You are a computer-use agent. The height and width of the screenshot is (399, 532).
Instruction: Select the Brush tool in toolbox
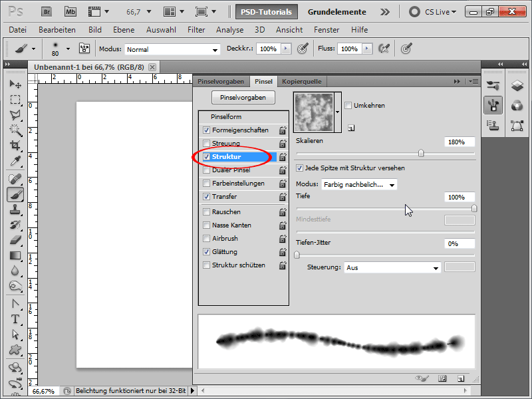click(15, 194)
